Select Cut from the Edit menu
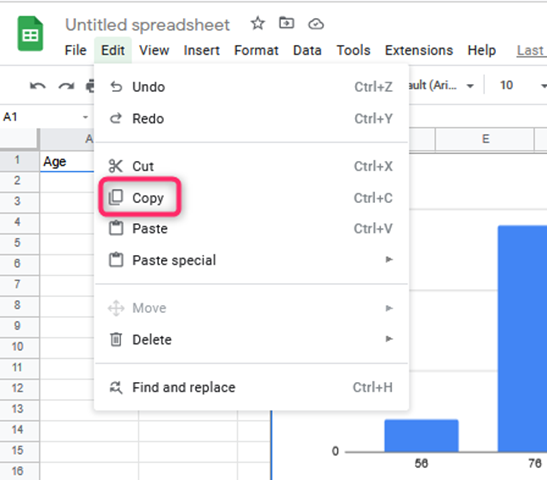 click(251, 166)
